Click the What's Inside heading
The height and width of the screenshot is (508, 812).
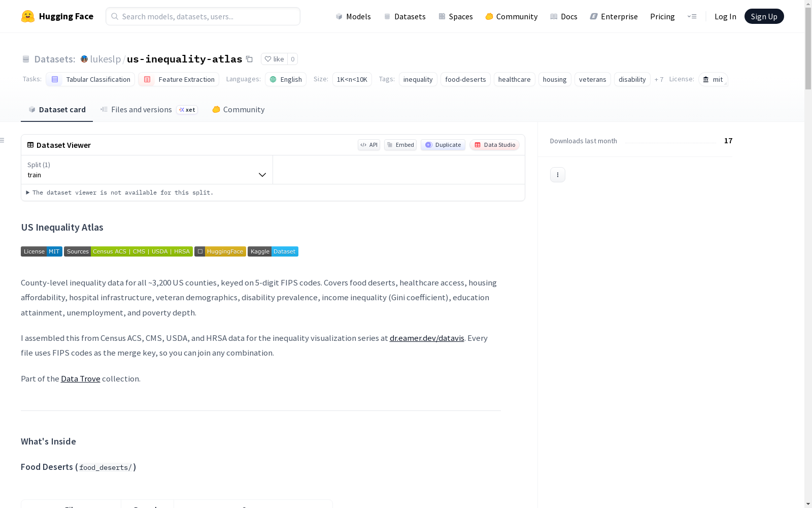pos(48,441)
